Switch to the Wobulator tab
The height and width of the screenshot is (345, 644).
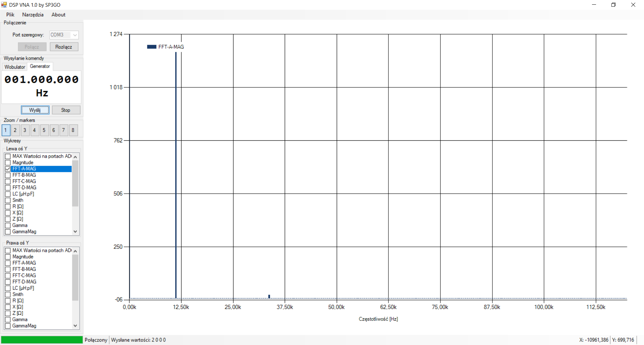tap(15, 67)
